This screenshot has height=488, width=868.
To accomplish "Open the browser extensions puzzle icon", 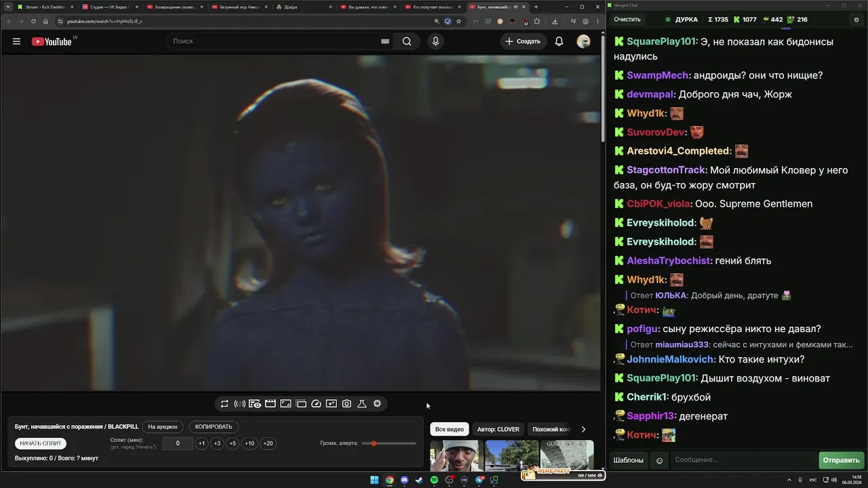I will 537,21.
